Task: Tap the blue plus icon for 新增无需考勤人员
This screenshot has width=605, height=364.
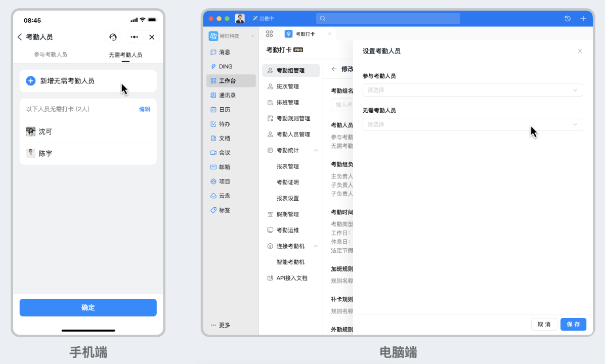Action: [x=30, y=80]
